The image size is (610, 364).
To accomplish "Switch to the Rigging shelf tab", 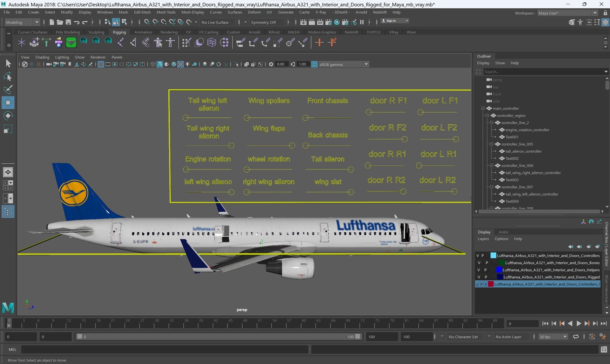I will coord(119,32).
